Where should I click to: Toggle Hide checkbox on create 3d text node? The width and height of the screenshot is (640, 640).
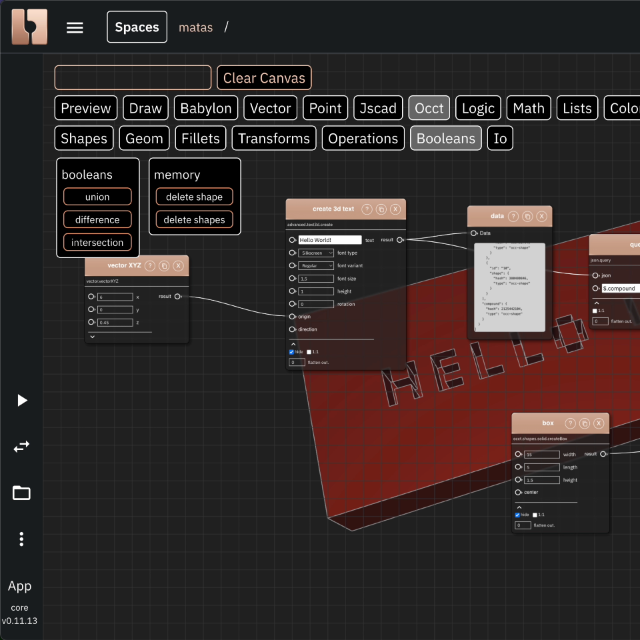click(292, 351)
